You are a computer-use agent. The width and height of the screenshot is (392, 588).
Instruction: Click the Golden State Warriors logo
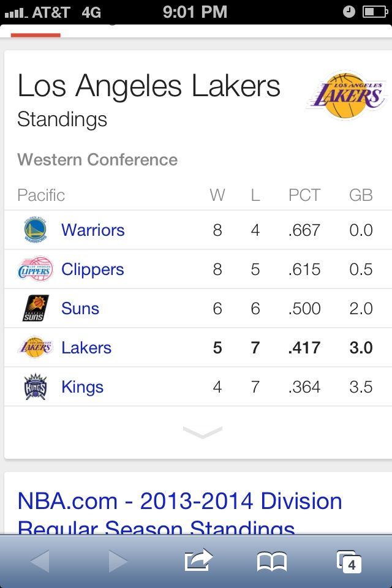point(36,230)
